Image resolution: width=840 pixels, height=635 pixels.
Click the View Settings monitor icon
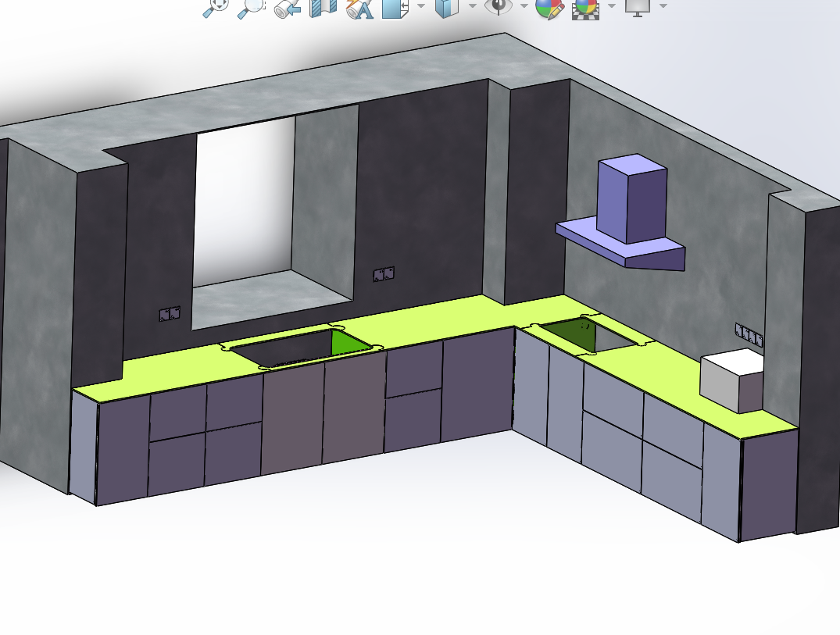(x=637, y=7)
